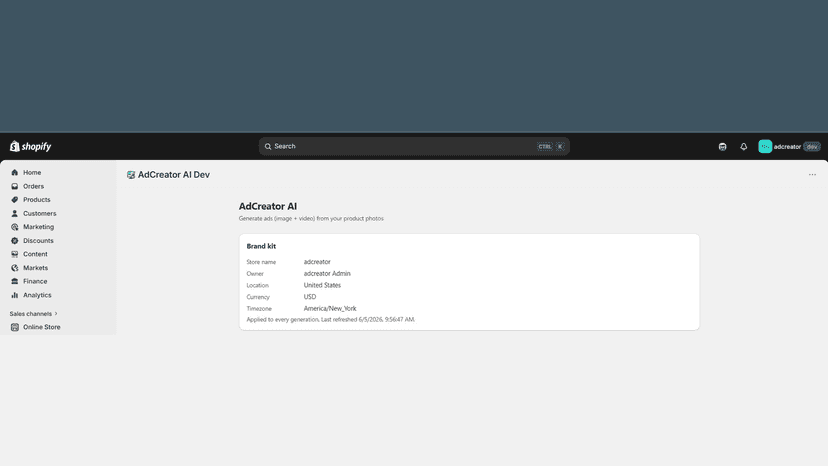This screenshot has width=828, height=466.
Task: Expand the Sales channels section
Action: coord(33,313)
